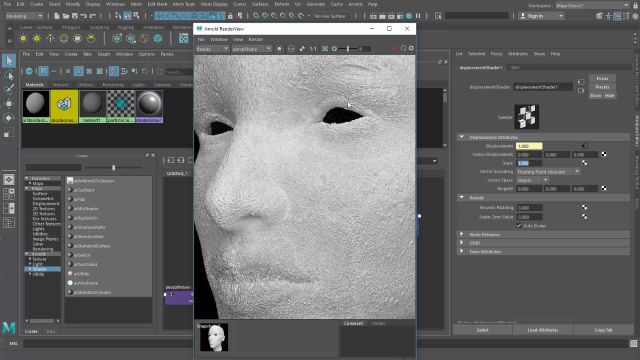Viewport: 640px width, 360px height.
Task: Click first teal cube shelf icon
Action: pyautogui.click(x=117, y=38)
